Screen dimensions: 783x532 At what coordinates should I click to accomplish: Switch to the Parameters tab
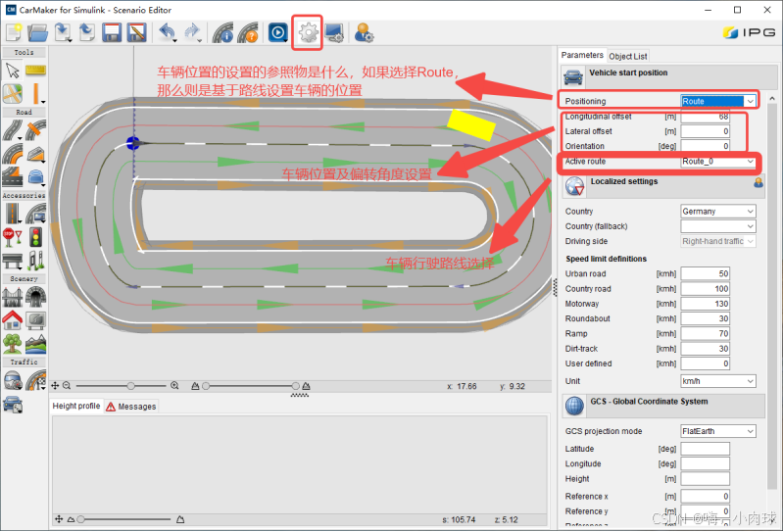pos(582,55)
